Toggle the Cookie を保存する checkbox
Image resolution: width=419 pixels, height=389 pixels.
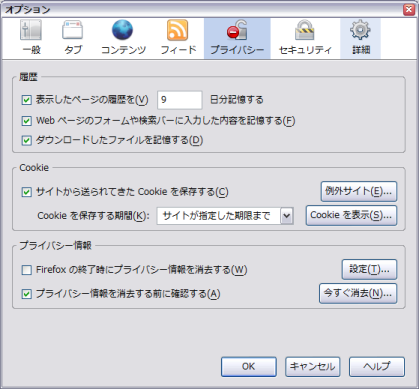[x=27, y=192]
